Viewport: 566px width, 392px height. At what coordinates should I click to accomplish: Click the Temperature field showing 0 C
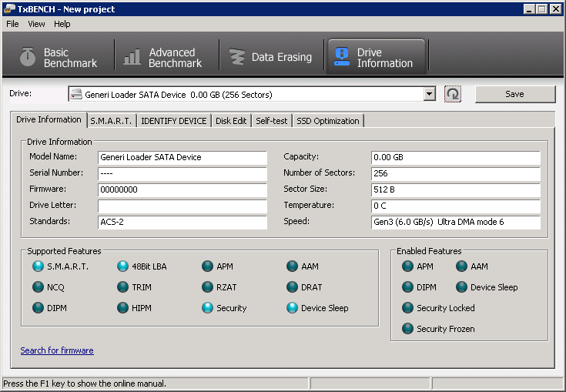456,206
